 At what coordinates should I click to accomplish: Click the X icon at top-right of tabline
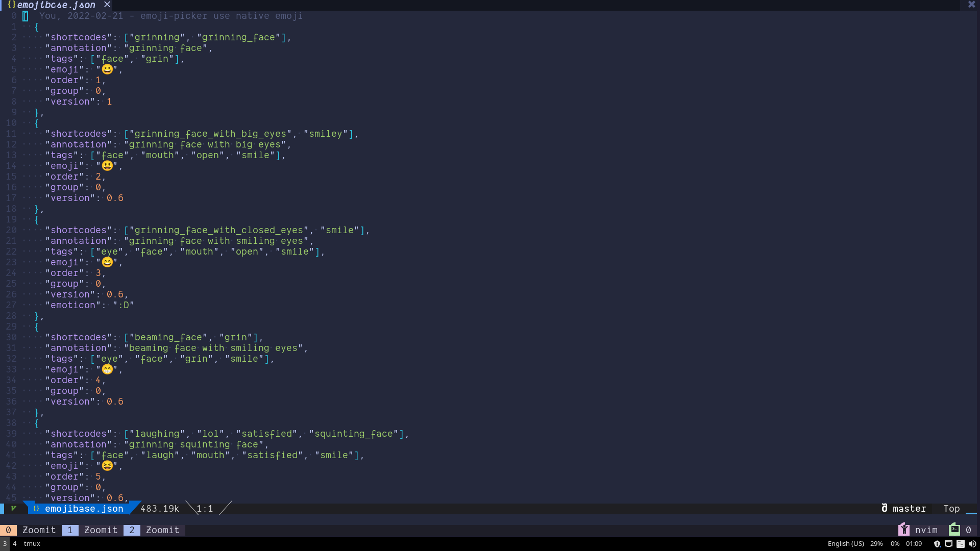click(x=971, y=5)
